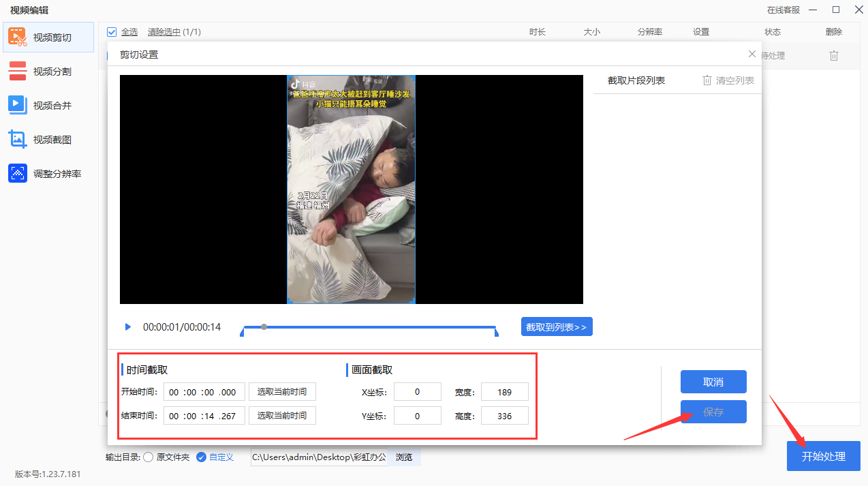Open the 视频截图 video screenshot tool
Screen dimensions: 868x486
click(48, 140)
